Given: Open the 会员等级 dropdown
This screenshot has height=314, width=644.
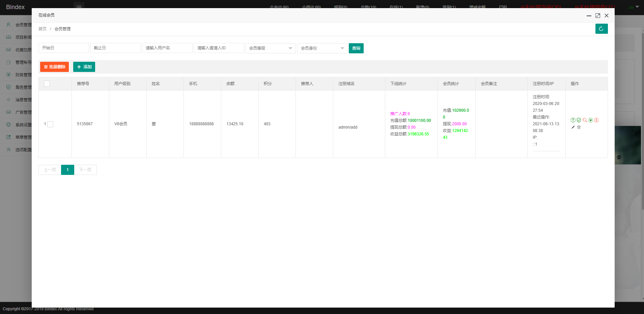Looking at the screenshot, I should 271,48.
